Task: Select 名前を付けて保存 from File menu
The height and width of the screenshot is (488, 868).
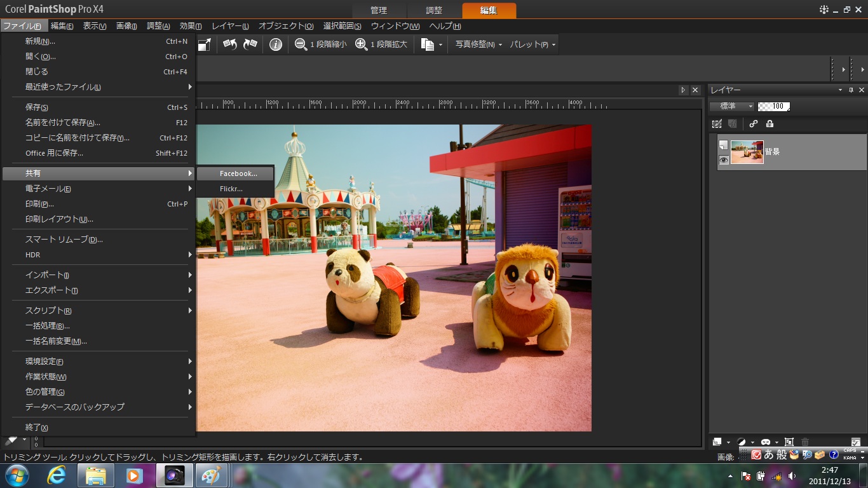Action: click(x=62, y=123)
